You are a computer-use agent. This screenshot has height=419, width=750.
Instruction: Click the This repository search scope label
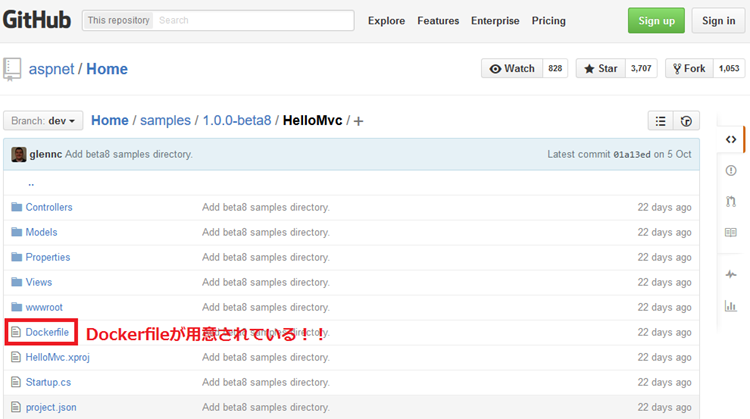coord(119,21)
